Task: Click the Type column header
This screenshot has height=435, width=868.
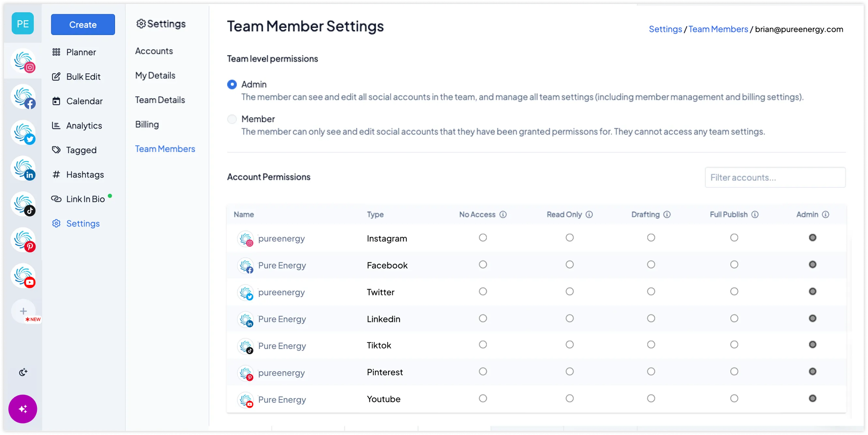Action: (x=375, y=215)
